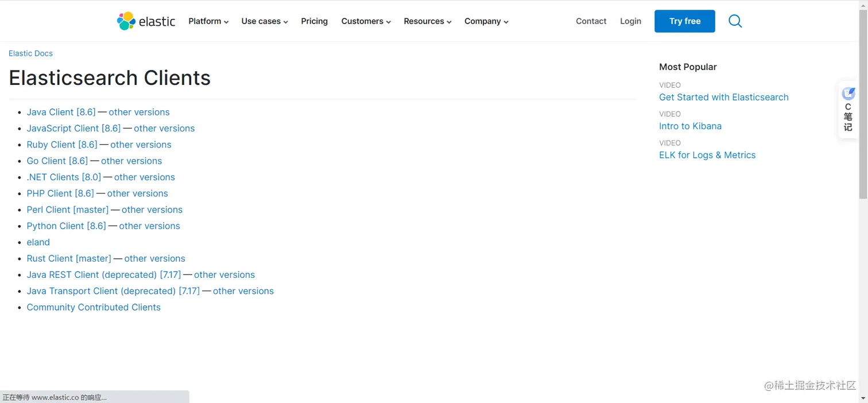Expand the Platform menu
This screenshot has width=868, height=403.
(208, 21)
